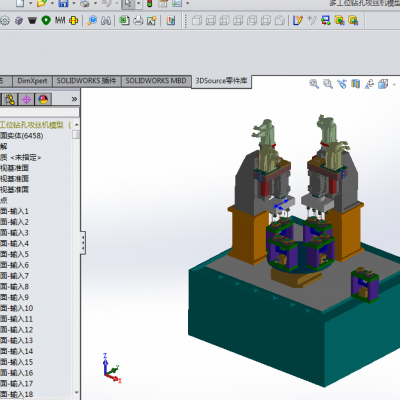Open the DisplayManager appearance ball tab
Image resolution: width=400 pixels, height=400 pixels.
coord(43,99)
